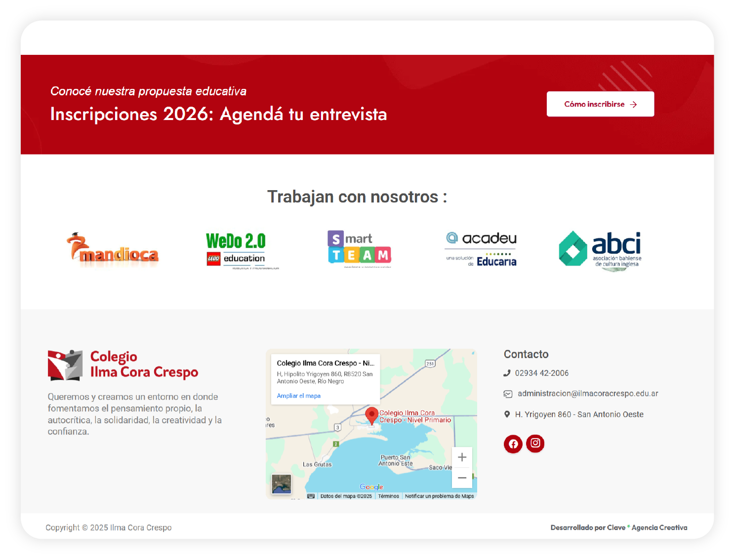Open the map Términos link
The height and width of the screenshot is (560, 735).
click(388, 496)
